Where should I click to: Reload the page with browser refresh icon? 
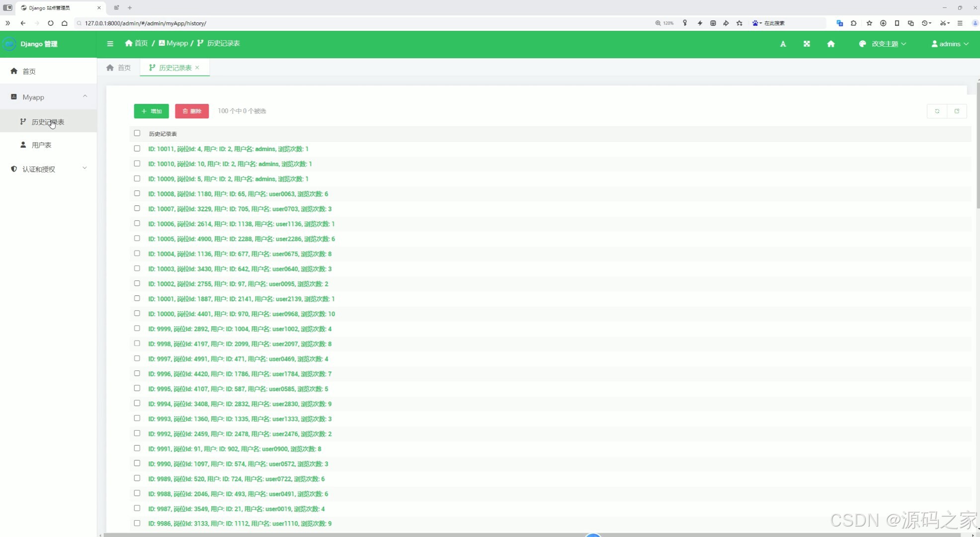click(51, 23)
